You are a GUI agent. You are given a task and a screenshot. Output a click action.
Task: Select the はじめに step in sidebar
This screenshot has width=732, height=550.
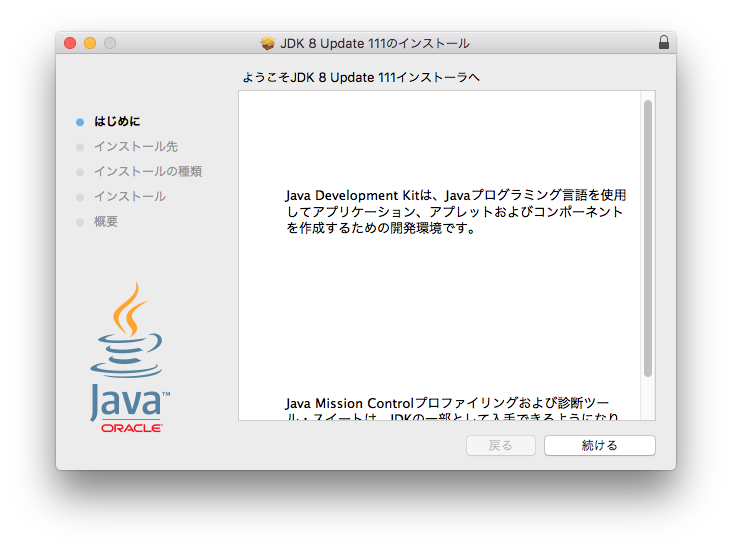coord(117,121)
